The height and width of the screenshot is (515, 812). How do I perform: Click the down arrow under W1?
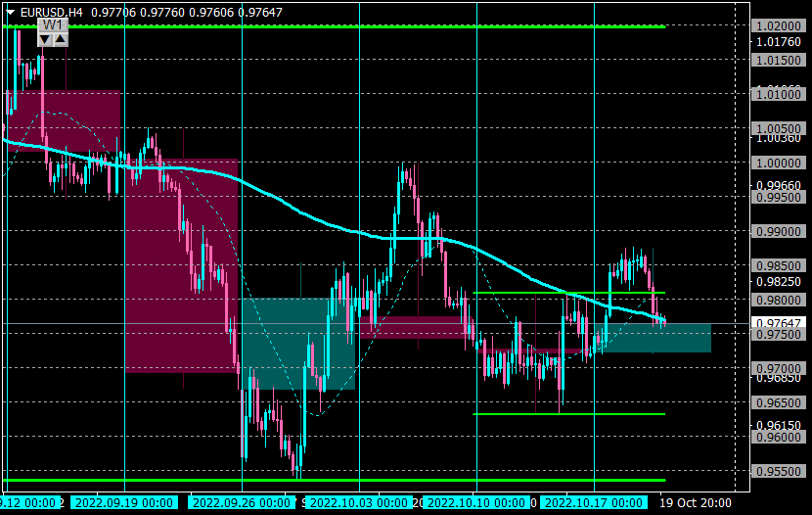(x=45, y=39)
